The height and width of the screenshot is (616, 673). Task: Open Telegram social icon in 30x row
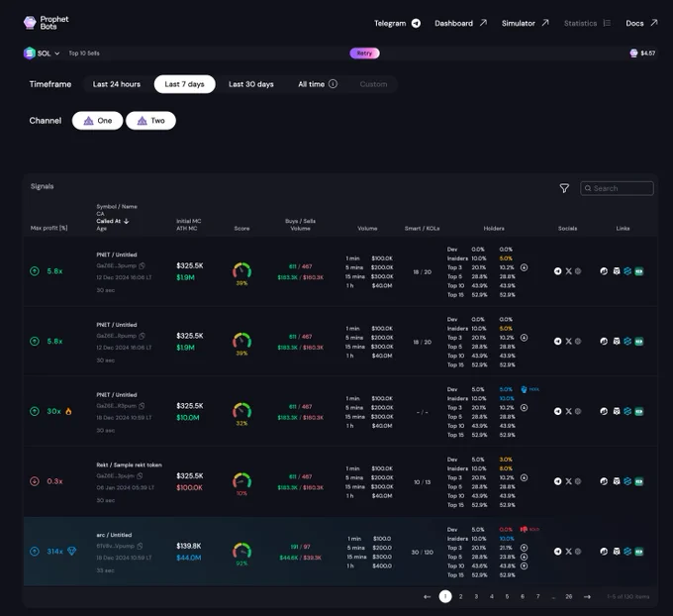(557, 411)
